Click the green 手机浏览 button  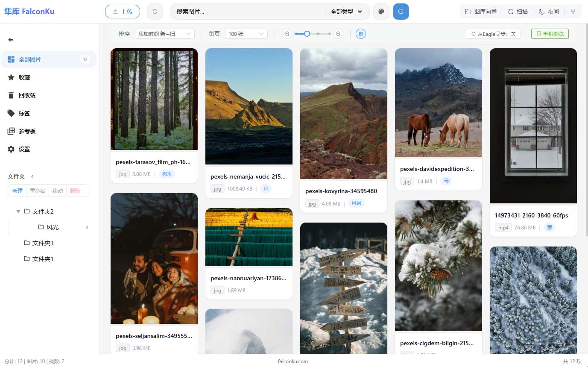click(550, 34)
